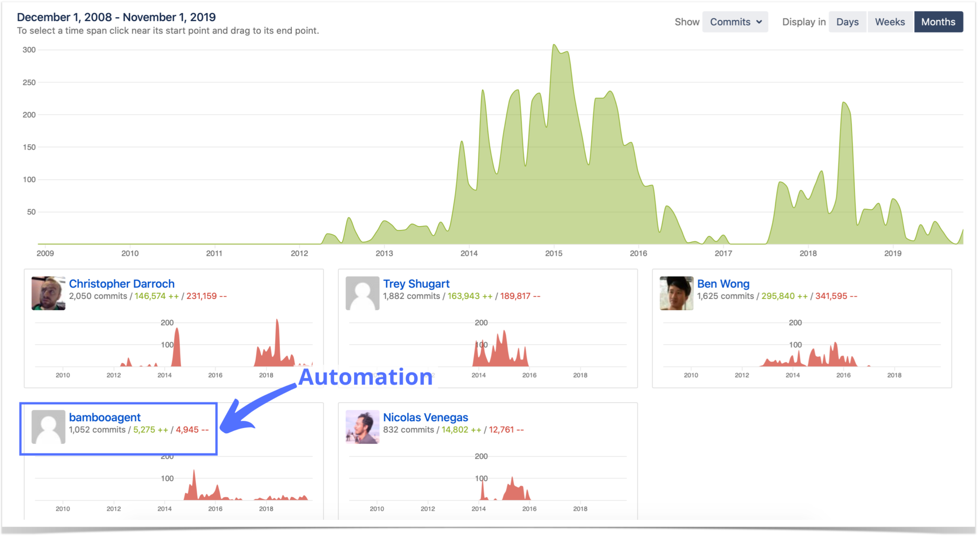Change Commits to another statistic
980x537 pixels.
735,22
